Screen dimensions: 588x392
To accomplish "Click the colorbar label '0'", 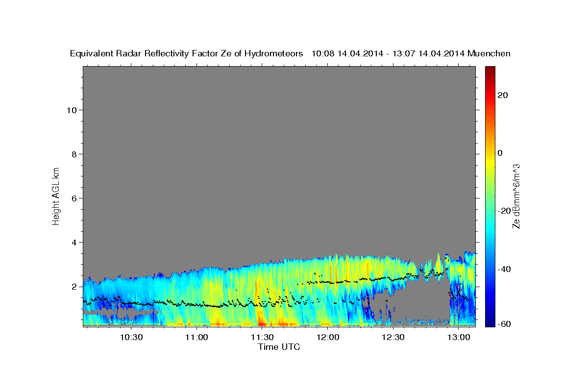I will (x=500, y=153).
